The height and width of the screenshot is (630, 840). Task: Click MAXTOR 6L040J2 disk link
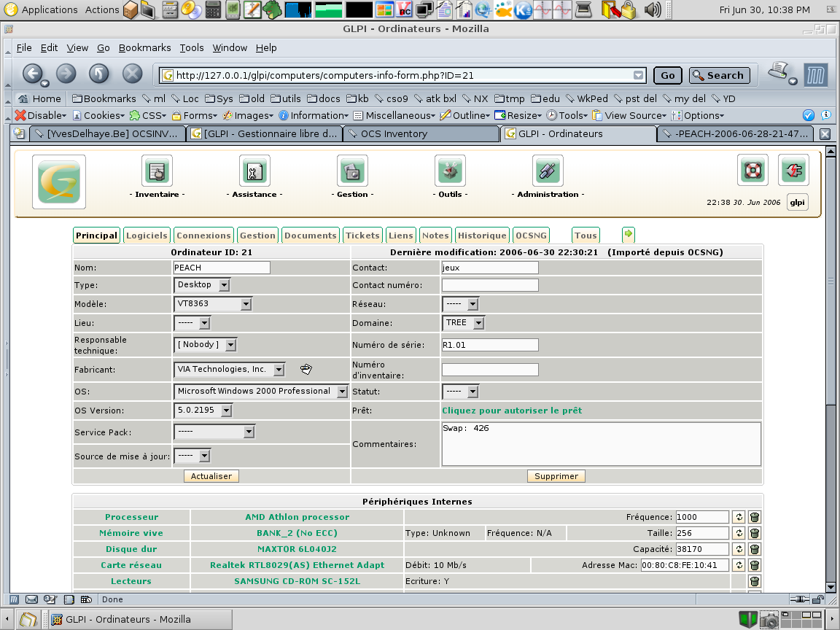click(x=297, y=549)
